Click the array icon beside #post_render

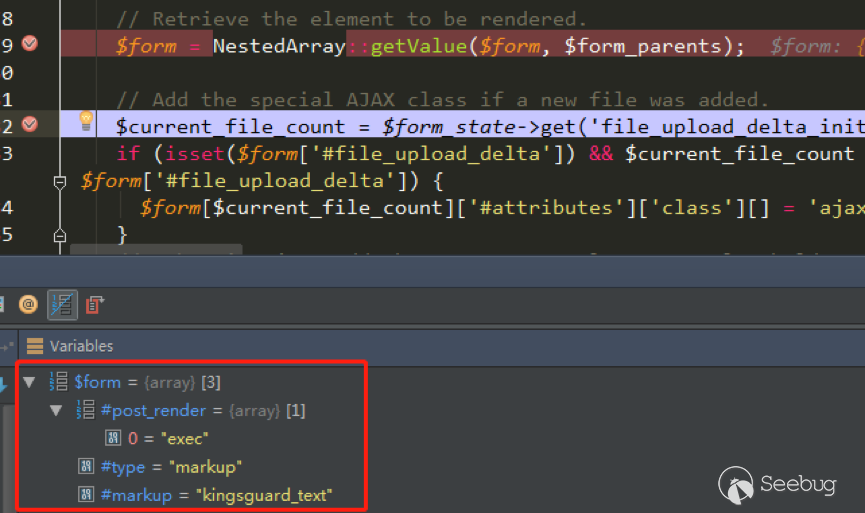coord(85,410)
